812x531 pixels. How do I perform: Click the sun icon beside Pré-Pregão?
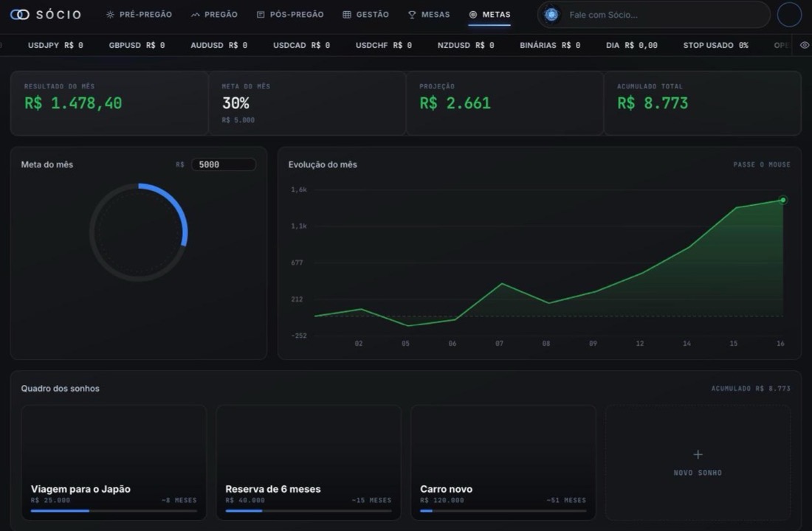click(110, 15)
